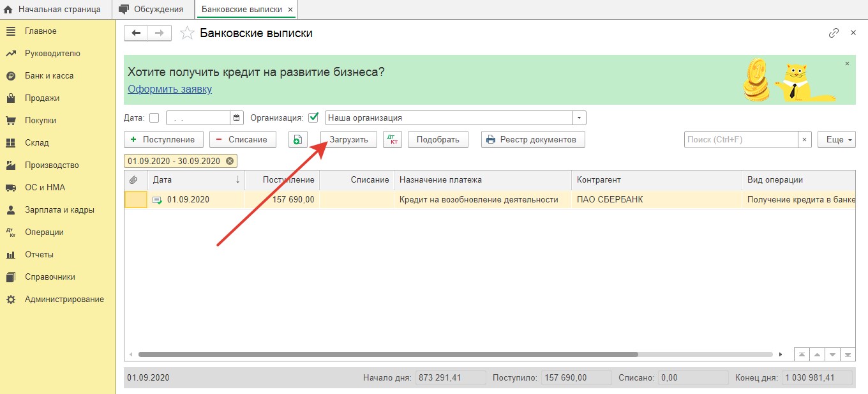Click the Поступление column header
This screenshot has height=394, width=868.
coord(282,180)
